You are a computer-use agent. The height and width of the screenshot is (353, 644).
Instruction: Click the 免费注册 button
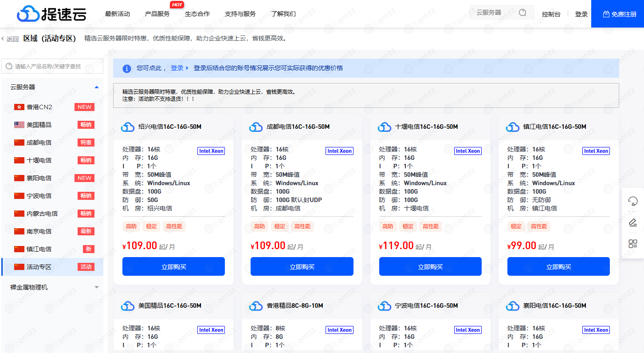click(x=617, y=14)
